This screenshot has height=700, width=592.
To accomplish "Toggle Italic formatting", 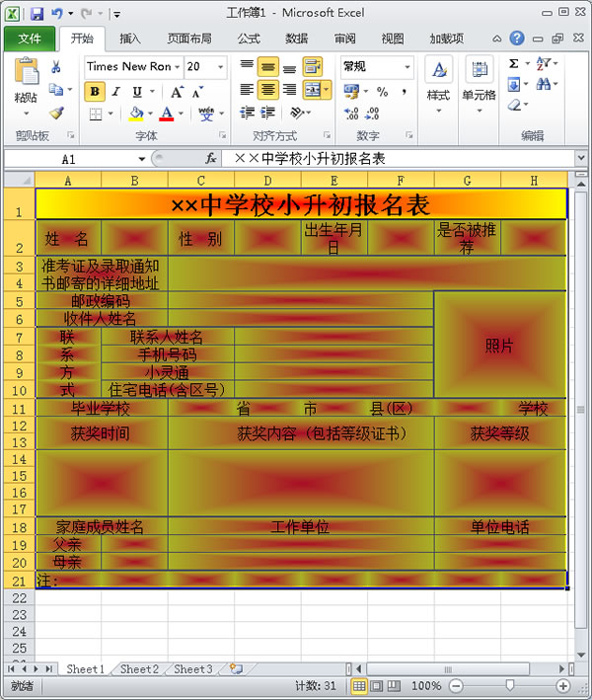I will tap(115, 92).
